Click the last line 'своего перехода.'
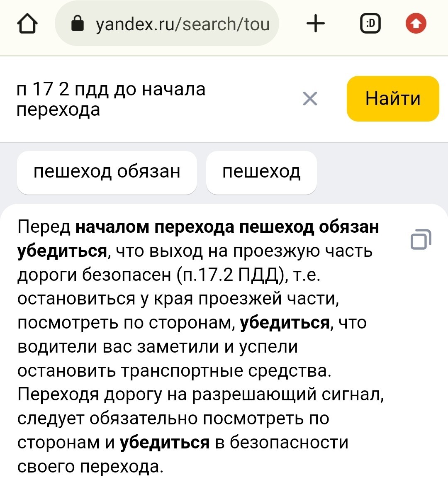The image size is (448, 492). (x=91, y=467)
